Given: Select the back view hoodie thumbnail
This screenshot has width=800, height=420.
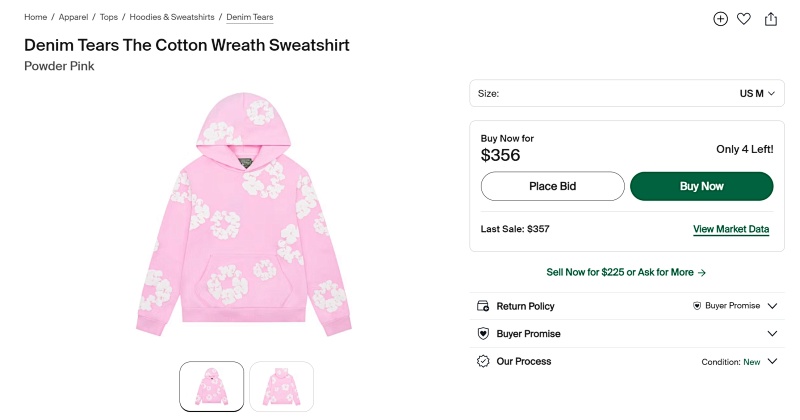Looking at the screenshot, I should click(282, 386).
